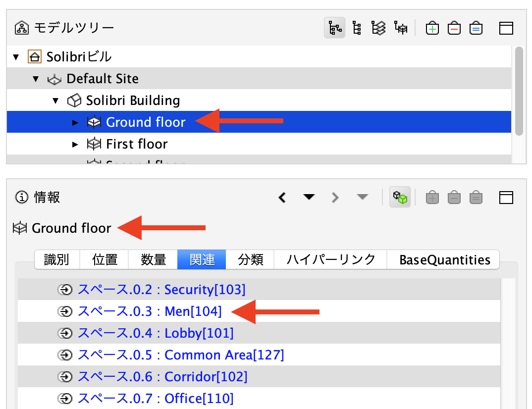Collapse the Default Site node

36,79
